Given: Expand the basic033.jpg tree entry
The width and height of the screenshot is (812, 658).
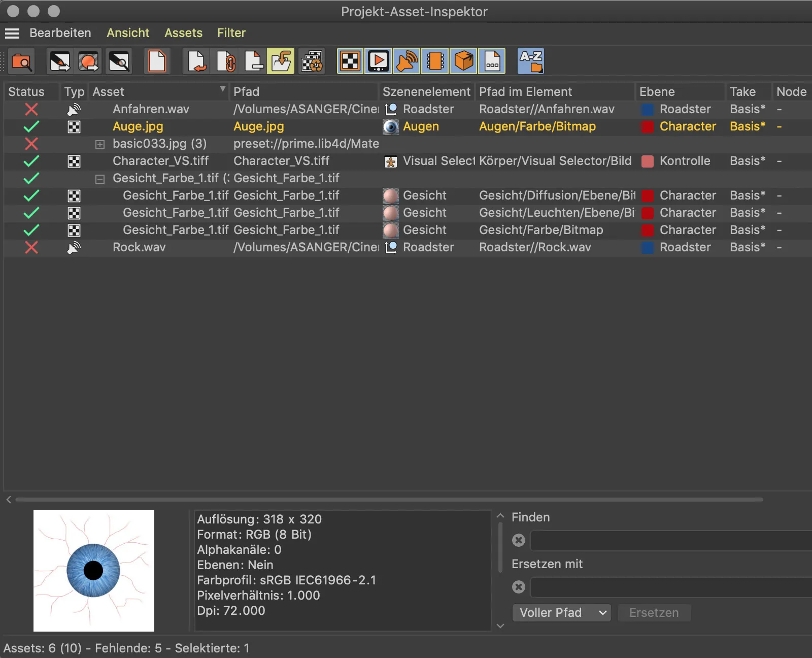Looking at the screenshot, I should tap(100, 144).
